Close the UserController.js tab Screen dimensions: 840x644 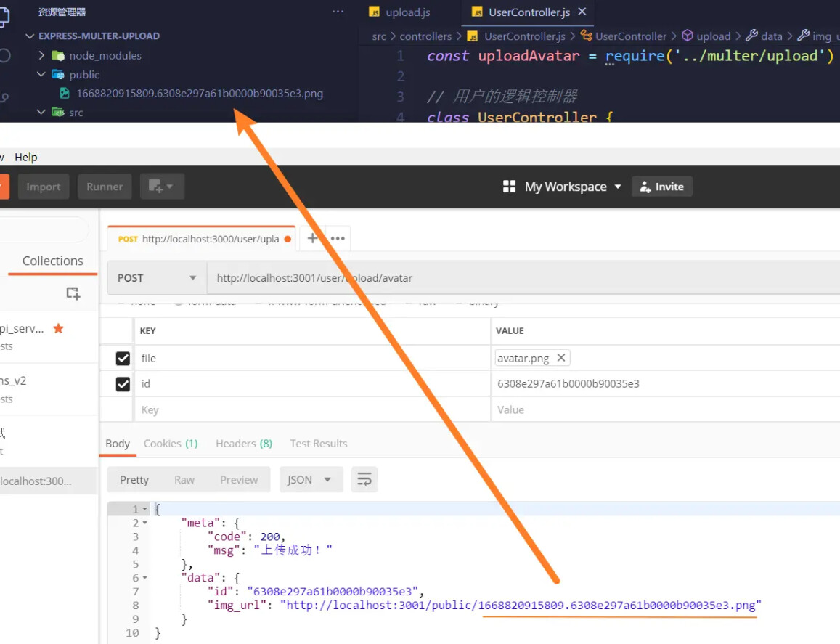[582, 11]
